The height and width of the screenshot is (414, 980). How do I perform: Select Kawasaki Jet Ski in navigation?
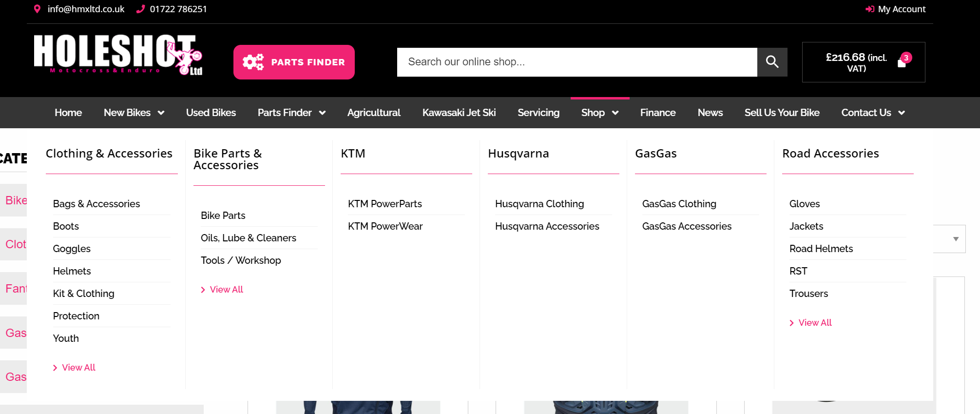[x=459, y=113]
